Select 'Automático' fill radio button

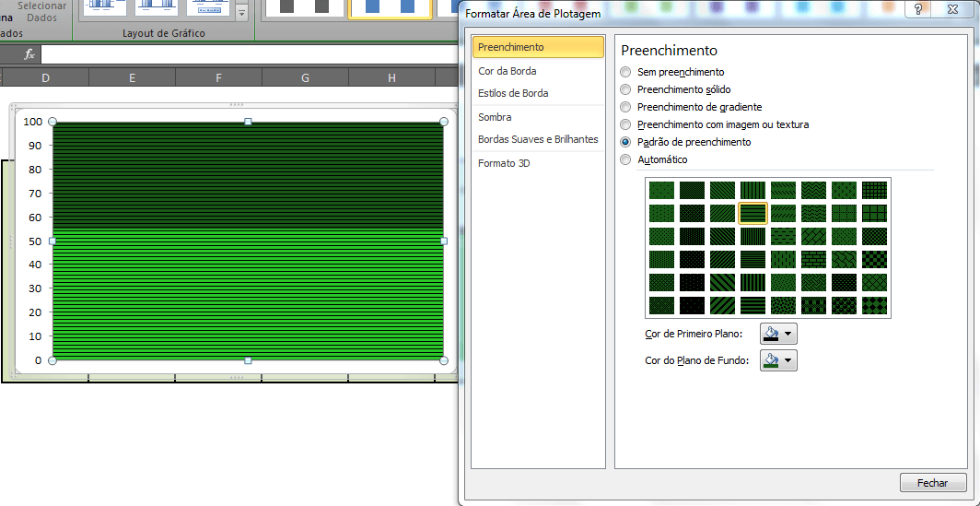[626, 159]
